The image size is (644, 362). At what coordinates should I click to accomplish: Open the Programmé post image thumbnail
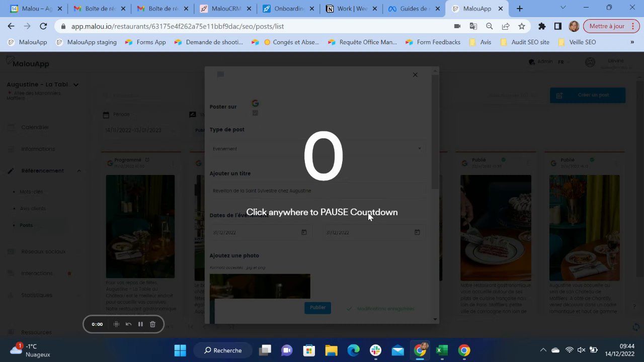(140, 226)
